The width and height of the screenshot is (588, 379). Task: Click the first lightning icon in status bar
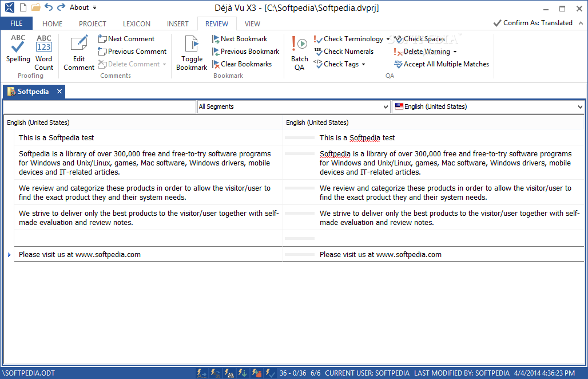pyautogui.click(x=201, y=373)
